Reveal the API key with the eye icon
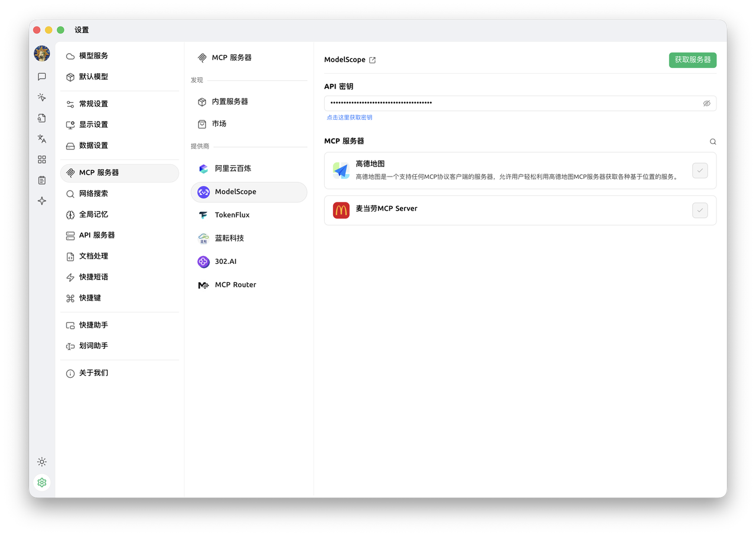 (x=706, y=103)
